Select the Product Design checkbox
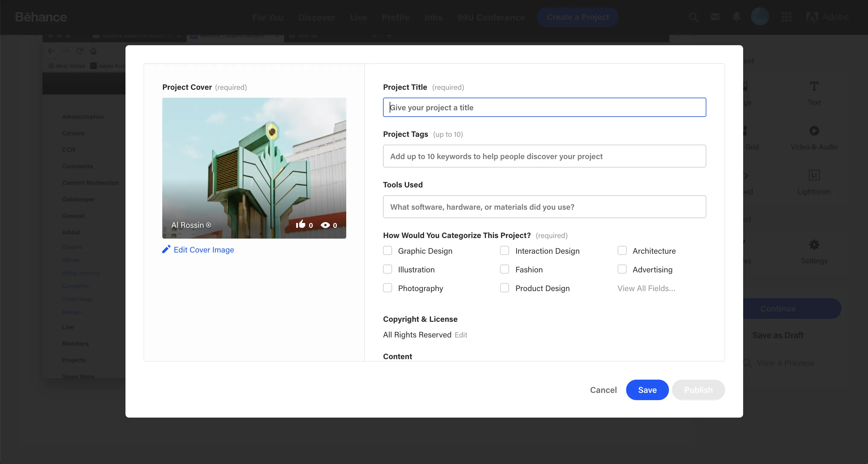The width and height of the screenshot is (868, 464). pyautogui.click(x=504, y=288)
